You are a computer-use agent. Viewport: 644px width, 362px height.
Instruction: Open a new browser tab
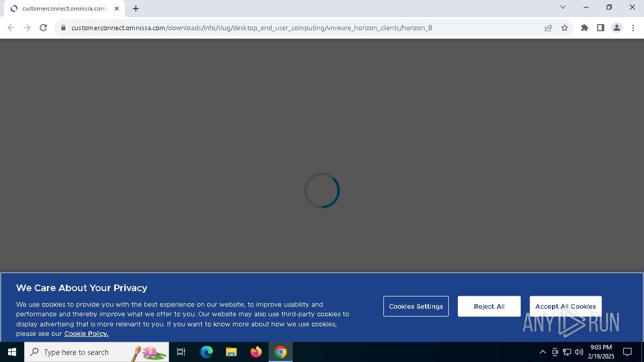click(x=136, y=9)
